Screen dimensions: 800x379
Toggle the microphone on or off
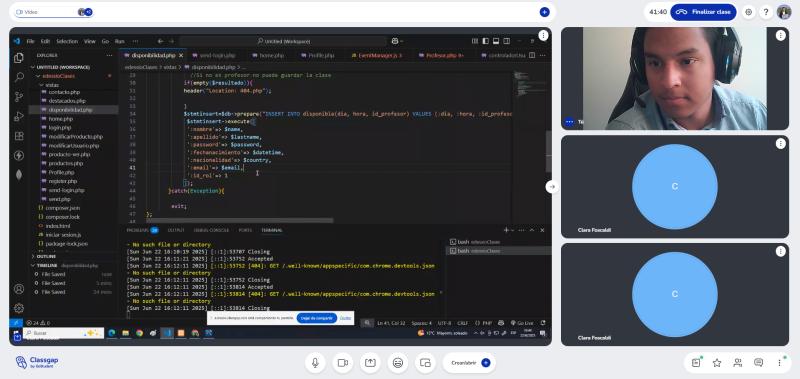315,363
